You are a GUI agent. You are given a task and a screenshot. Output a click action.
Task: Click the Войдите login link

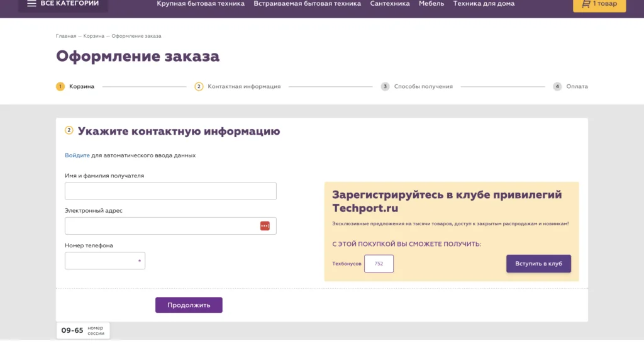[77, 155]
